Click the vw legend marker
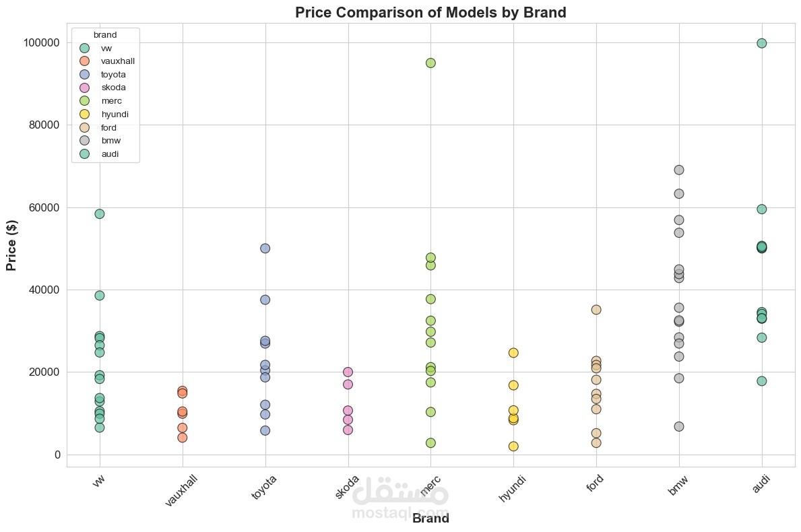801x532 pixels. coord(84,48)
